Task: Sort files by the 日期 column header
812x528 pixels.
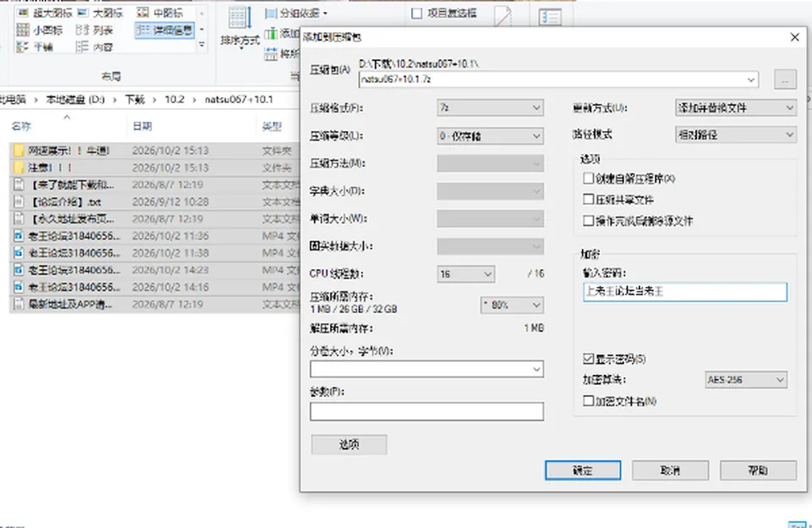Action: [x=142, y=126]
